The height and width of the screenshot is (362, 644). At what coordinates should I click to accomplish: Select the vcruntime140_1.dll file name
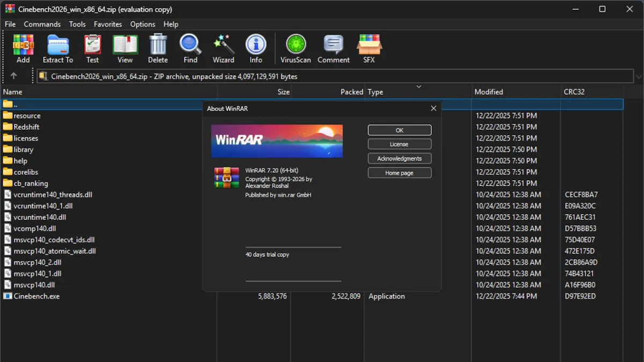[43, 205]
